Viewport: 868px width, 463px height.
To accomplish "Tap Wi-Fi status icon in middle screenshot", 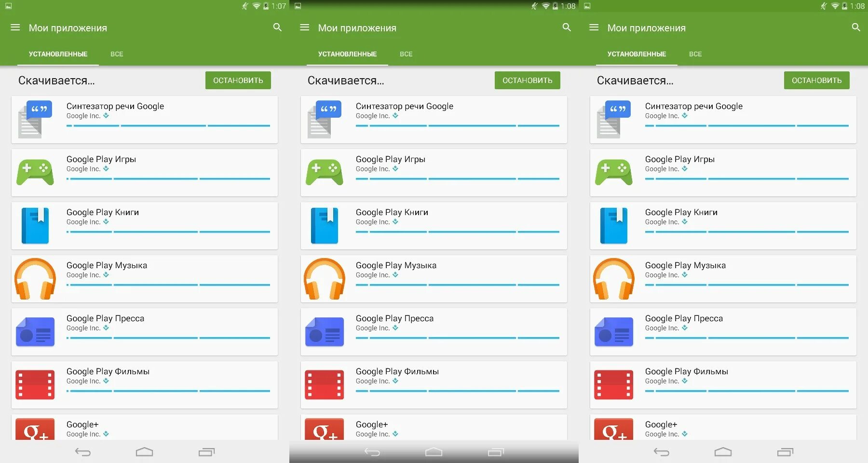I will pyautogui.click(x=545, y=6).
